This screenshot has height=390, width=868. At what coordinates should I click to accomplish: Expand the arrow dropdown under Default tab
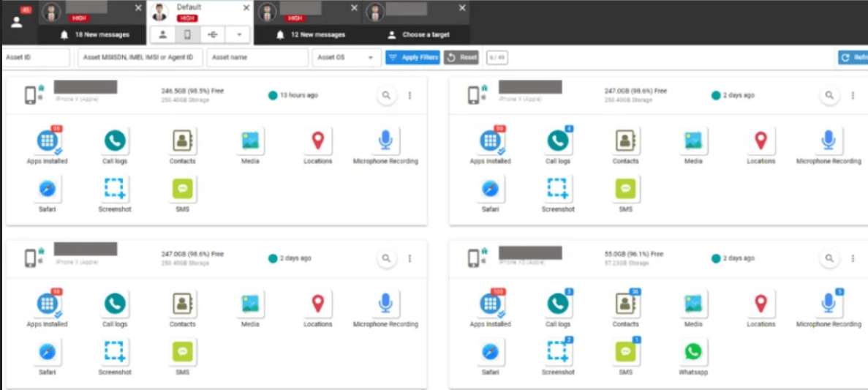[238, 34]
